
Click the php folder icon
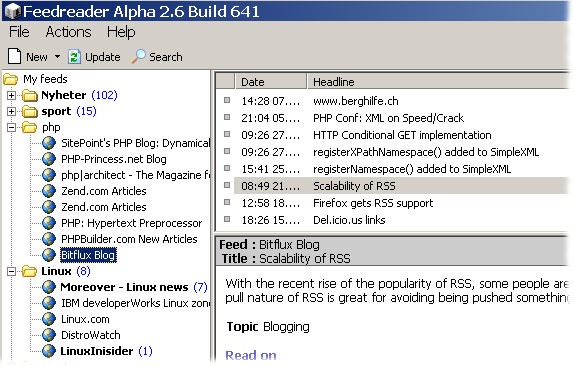coord(30,127)
